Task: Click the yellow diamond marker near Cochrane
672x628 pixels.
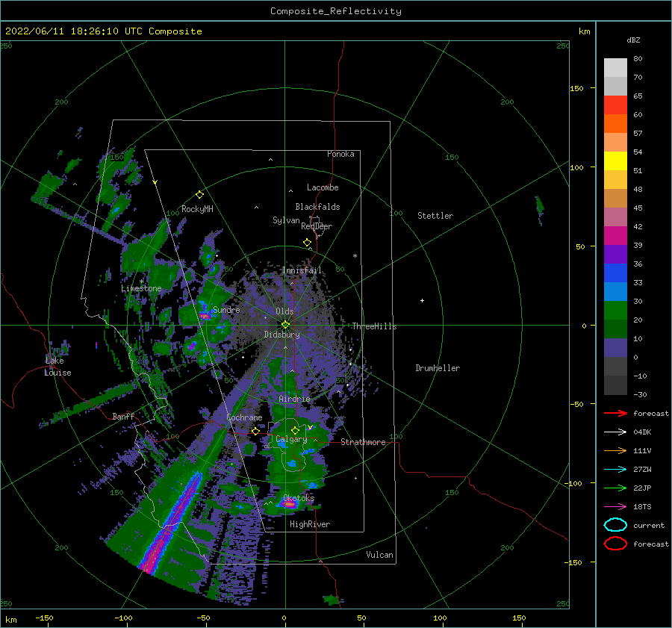Action: point(255,431)
